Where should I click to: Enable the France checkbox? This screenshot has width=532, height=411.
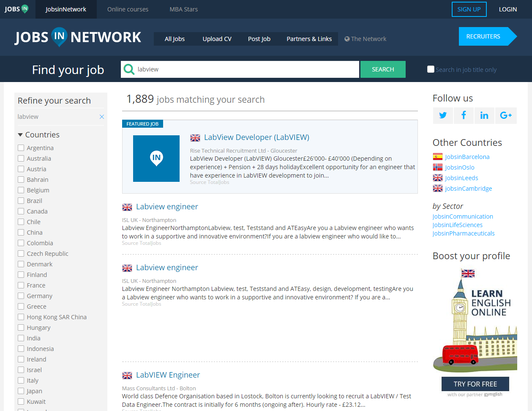tap(21, 285)
